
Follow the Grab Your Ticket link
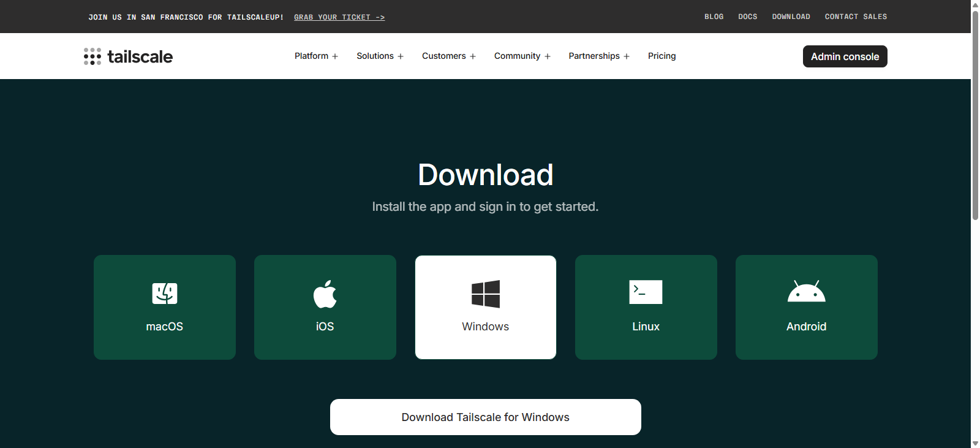[339, 17]
